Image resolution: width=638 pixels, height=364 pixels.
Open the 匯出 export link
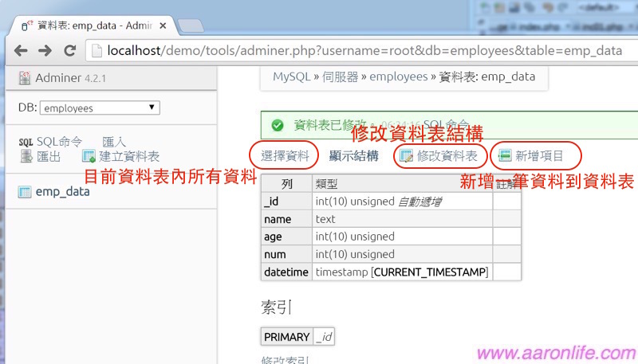[49, 156]
